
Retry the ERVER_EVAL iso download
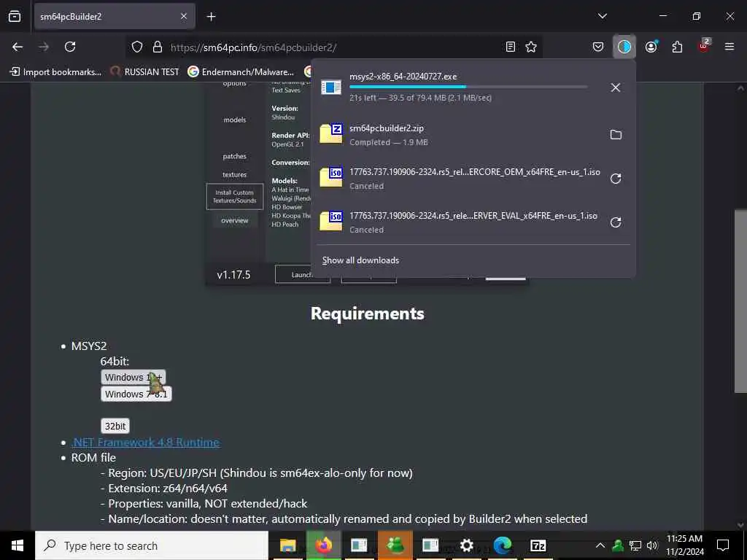616,222
